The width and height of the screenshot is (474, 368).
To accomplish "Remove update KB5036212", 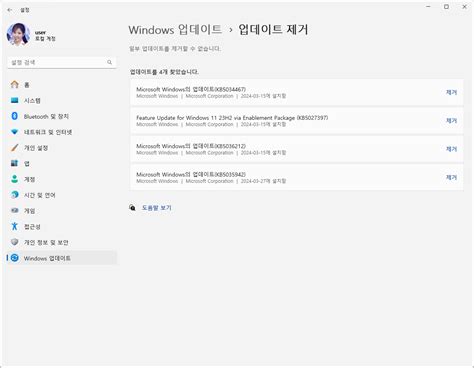I will (451, 149).
